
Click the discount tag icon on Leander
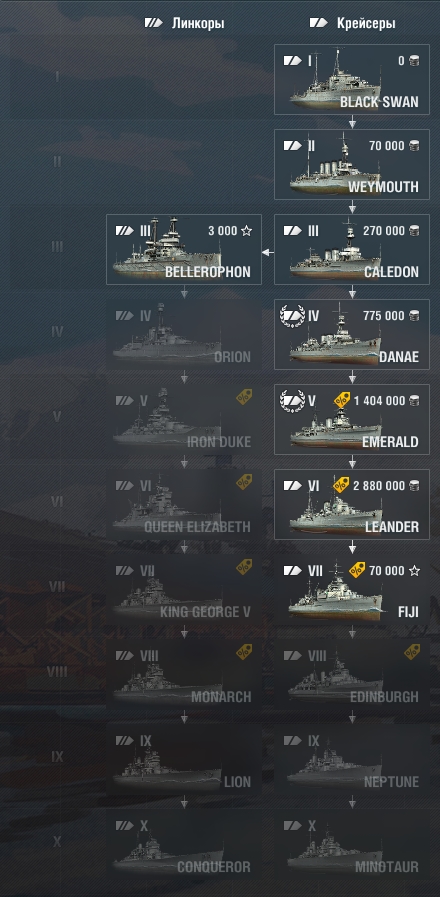(341, 485)
